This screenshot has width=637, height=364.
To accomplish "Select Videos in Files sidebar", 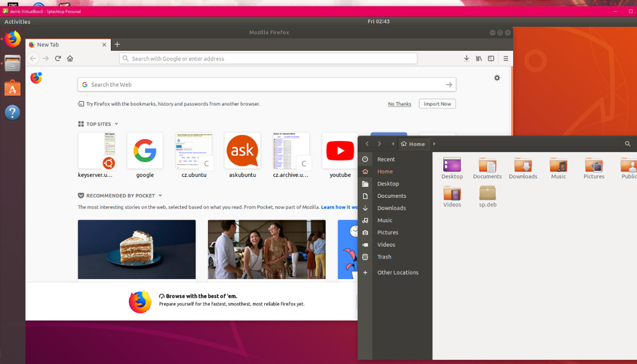I will pos(395,245).
